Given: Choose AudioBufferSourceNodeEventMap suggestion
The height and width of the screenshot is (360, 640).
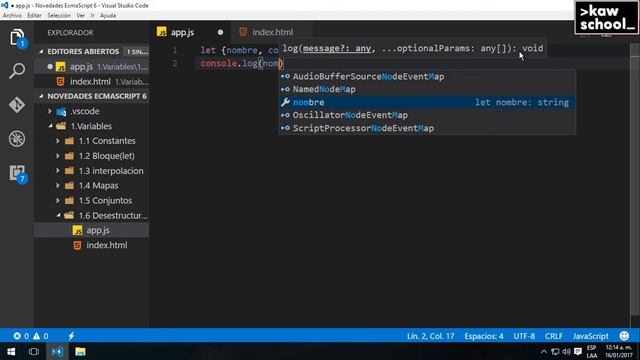Looking at the screenshot, I should pyautogui.click(x=427, y=76).
